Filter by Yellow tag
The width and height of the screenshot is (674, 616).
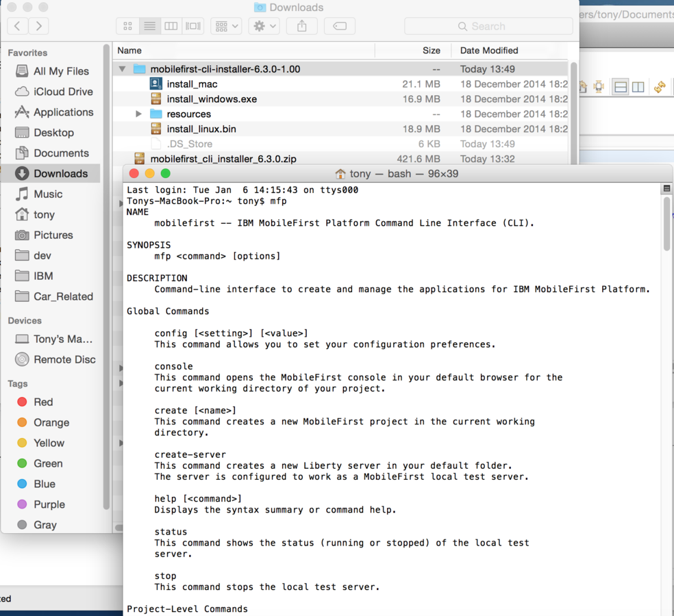(40, 443)
